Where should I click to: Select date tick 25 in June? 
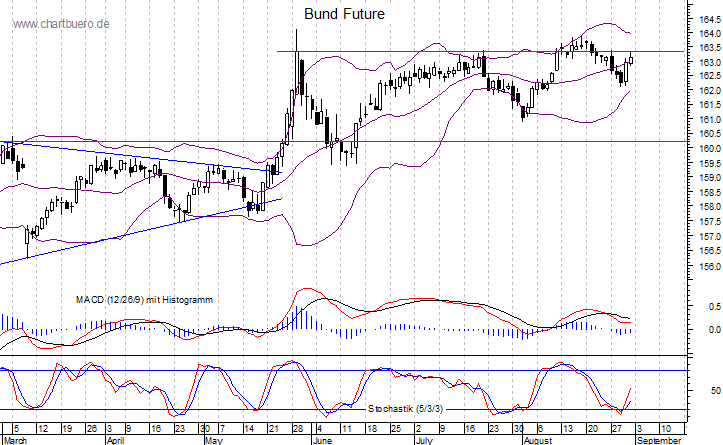[396, 429]
